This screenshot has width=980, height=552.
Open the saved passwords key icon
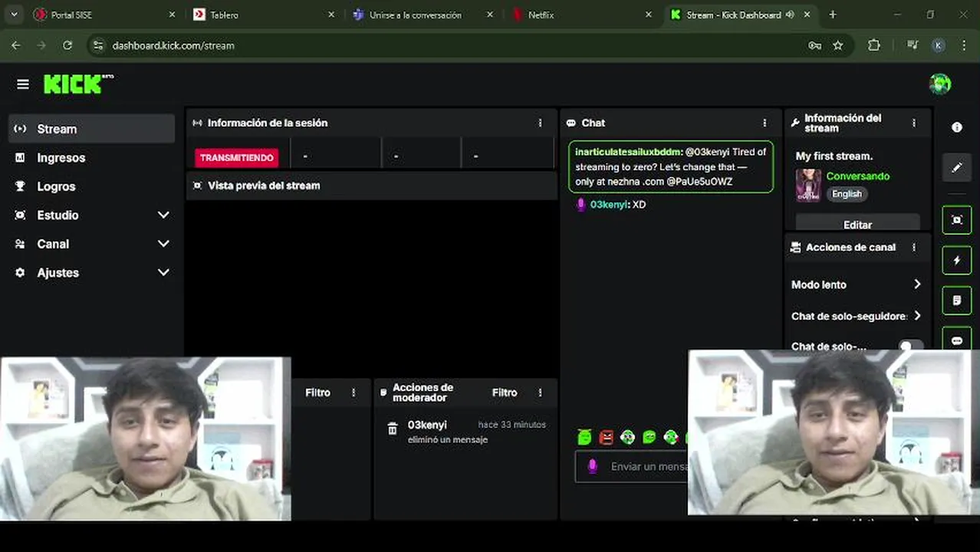point(814,45)
